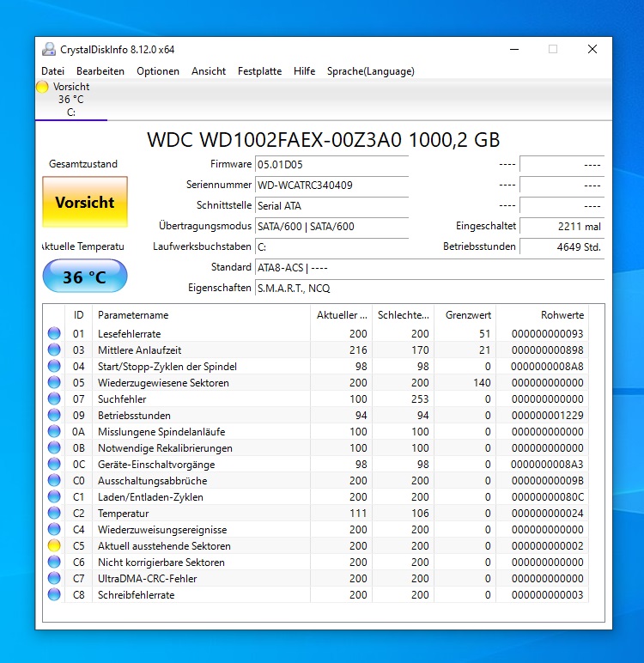
Task: Click the Firmware field 05.01D05
Action: pos(332,165)
